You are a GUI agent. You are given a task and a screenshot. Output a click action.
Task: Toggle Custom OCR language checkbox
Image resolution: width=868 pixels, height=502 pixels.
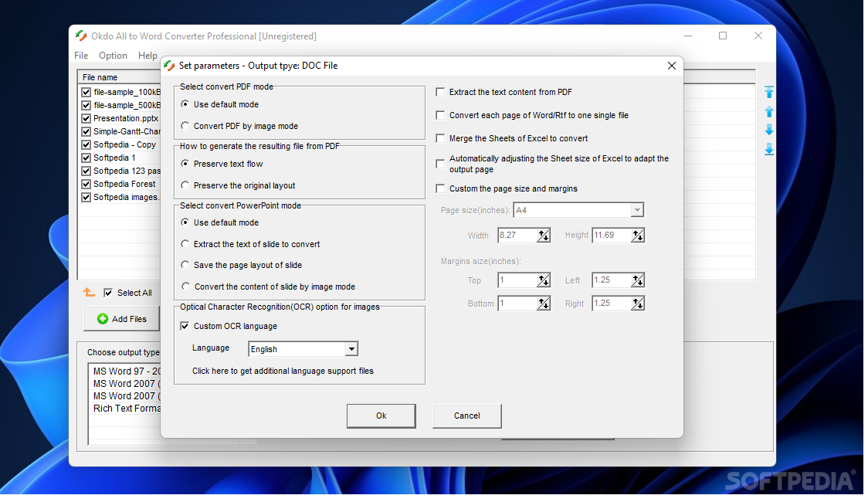pyautogui.click(x=186, y=327)
